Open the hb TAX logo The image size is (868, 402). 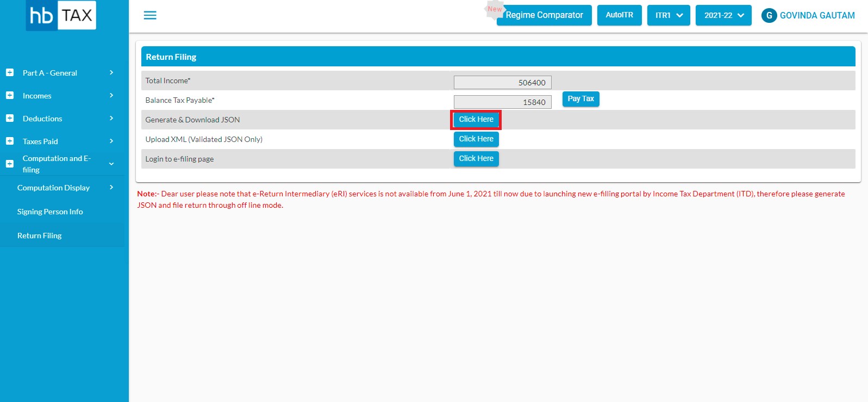61,15
